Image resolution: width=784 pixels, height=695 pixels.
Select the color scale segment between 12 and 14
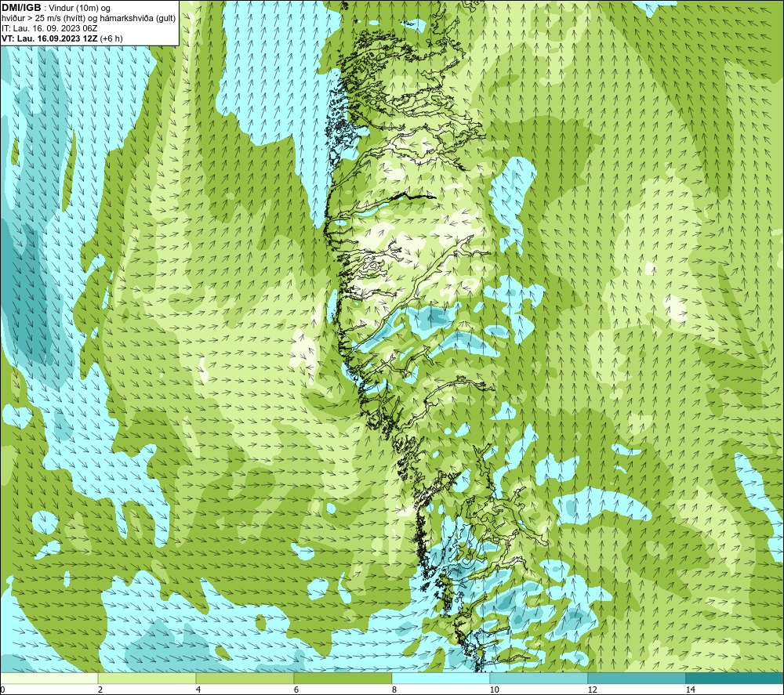click(637, 678)
